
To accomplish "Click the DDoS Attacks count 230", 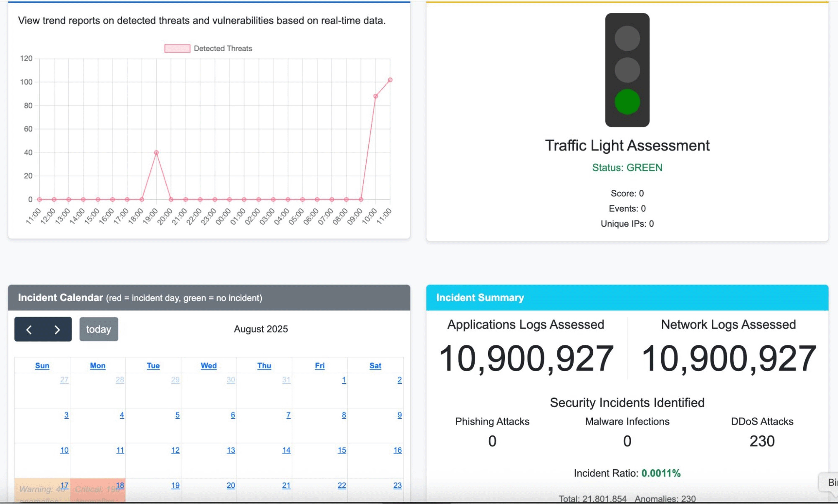I will tap(762, 441).
